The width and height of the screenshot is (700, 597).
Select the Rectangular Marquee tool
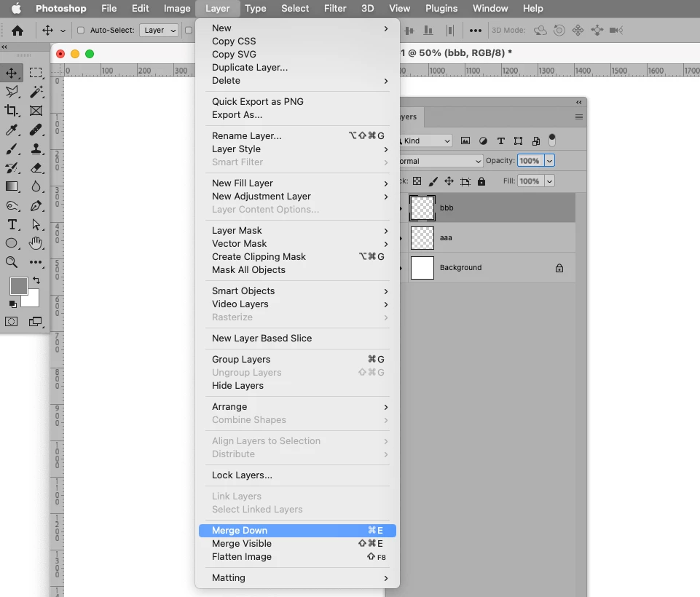tap(36, 73)
